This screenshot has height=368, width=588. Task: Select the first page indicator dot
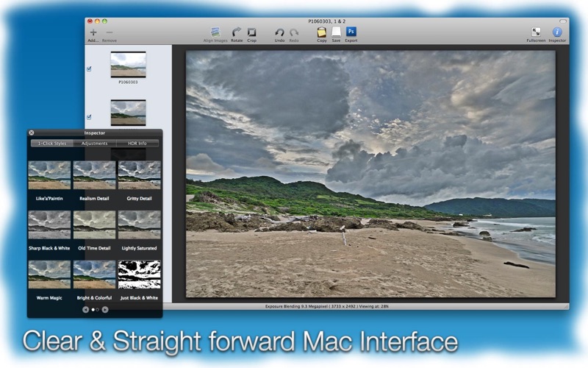coord(93,310)
